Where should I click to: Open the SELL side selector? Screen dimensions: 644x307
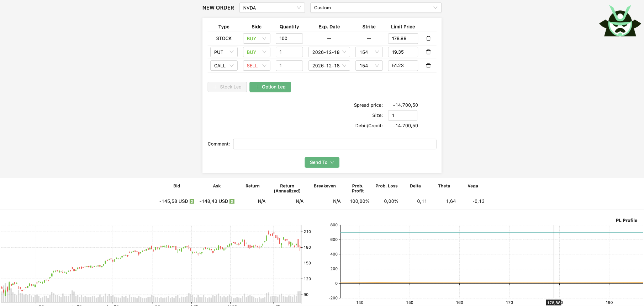pos(256,66)
